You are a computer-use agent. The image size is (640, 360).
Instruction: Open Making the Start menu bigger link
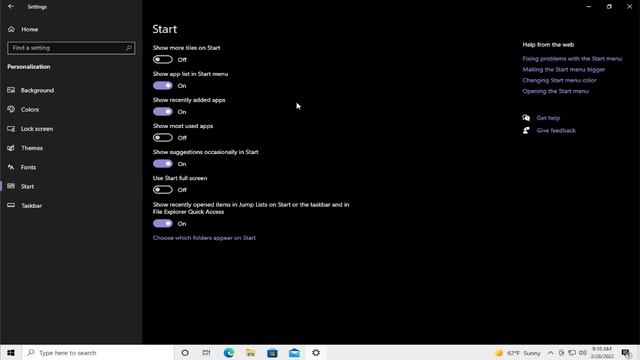(x=564, y=70)
